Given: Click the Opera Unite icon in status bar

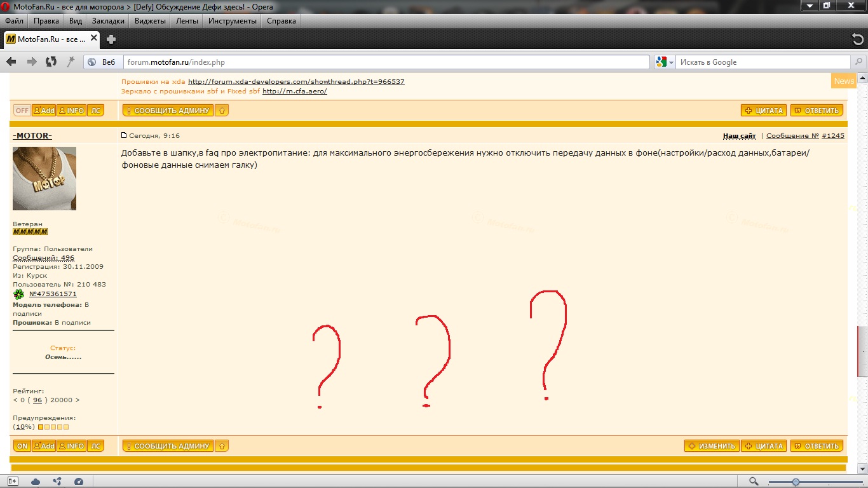Looking at the screenshot, I should (57, 482).
